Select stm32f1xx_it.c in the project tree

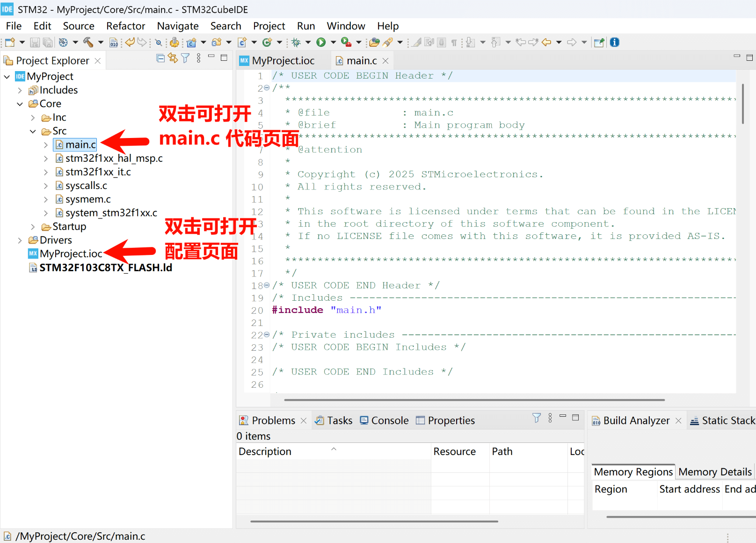click(x=98, y=172)
